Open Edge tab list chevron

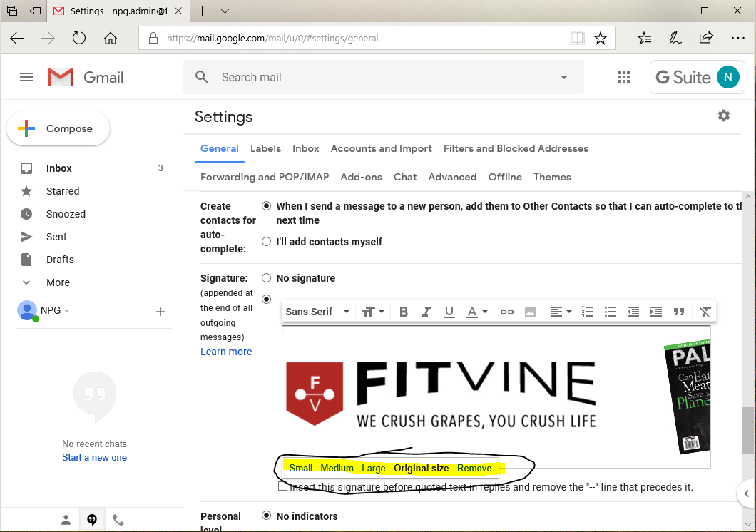pos(225,11)
